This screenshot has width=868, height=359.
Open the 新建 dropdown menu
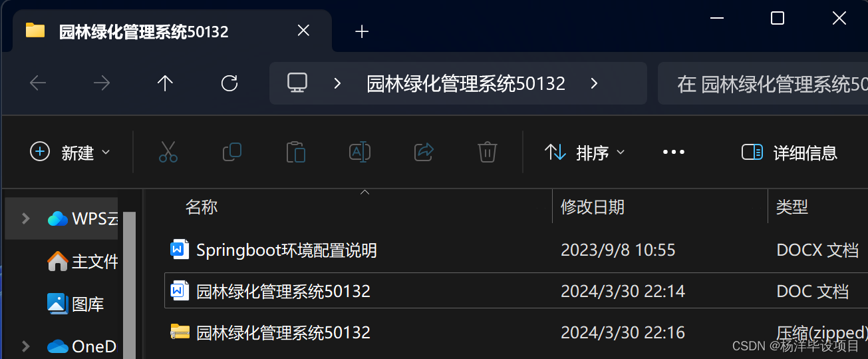point(70,153)
